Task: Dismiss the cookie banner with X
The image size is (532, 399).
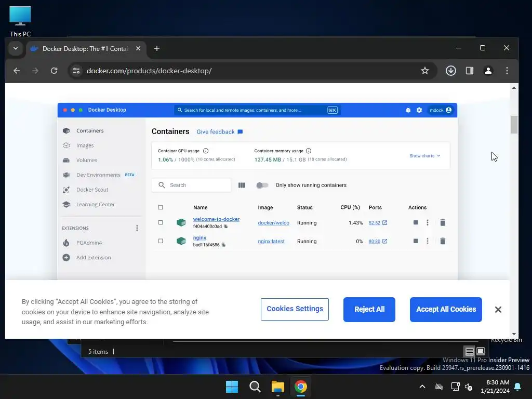Action: [x=498, y=310]
